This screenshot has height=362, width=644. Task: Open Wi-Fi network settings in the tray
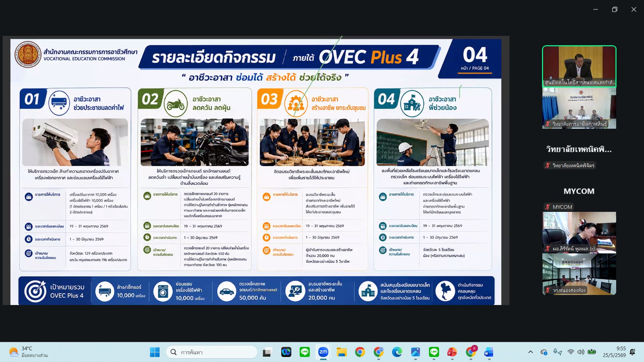coord(571,352)
